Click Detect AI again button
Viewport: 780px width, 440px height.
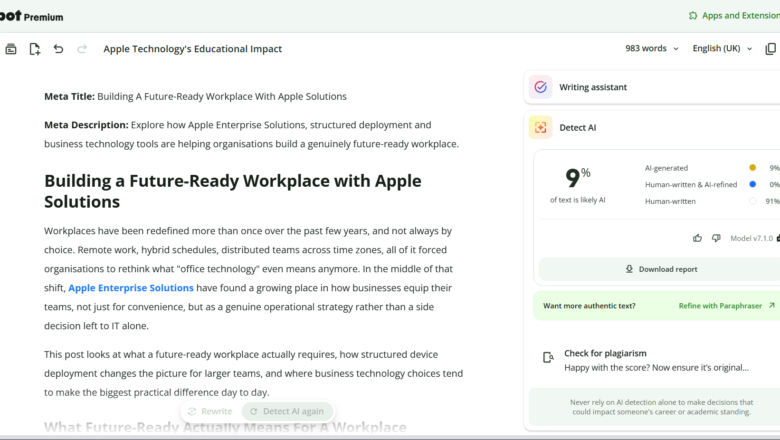click(287, 411)
